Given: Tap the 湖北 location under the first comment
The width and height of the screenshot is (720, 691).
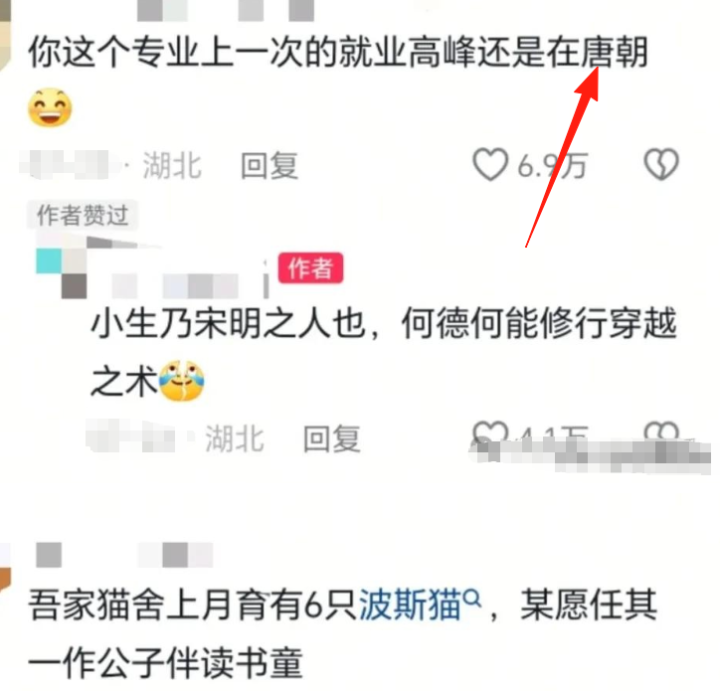Looking at the screenshot, I should [172, 165].
